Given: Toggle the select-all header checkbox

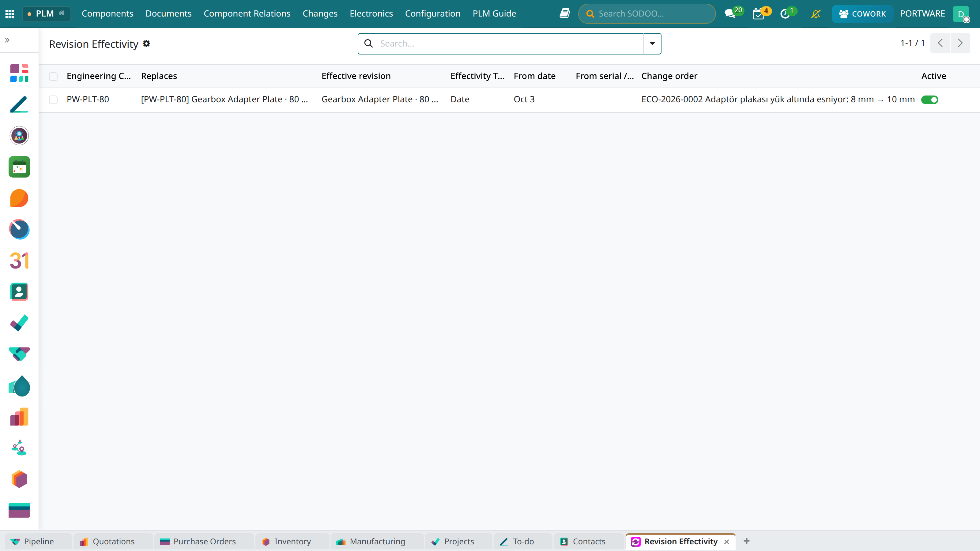Looking at the screenshot, I should 53,77.
